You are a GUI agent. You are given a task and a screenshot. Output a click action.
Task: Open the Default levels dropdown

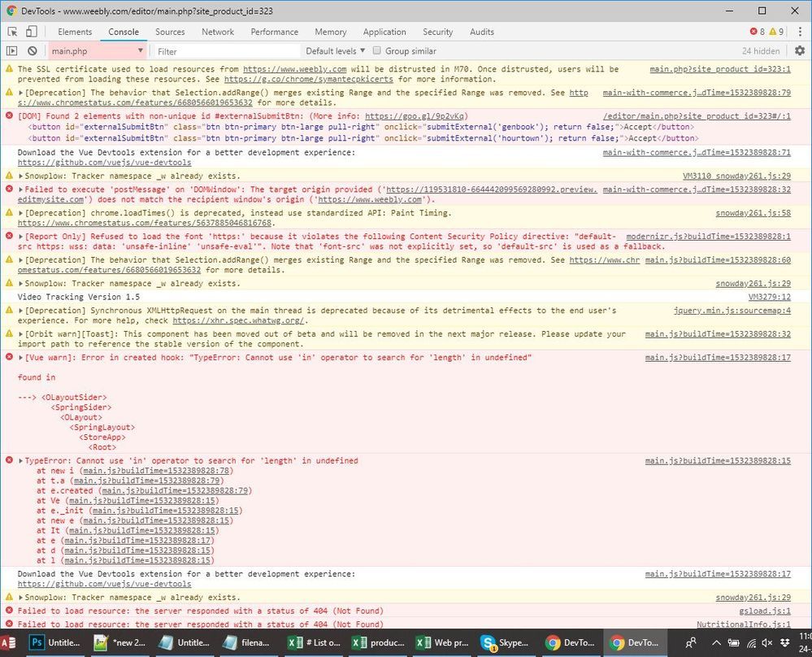[x=335, y=51]
